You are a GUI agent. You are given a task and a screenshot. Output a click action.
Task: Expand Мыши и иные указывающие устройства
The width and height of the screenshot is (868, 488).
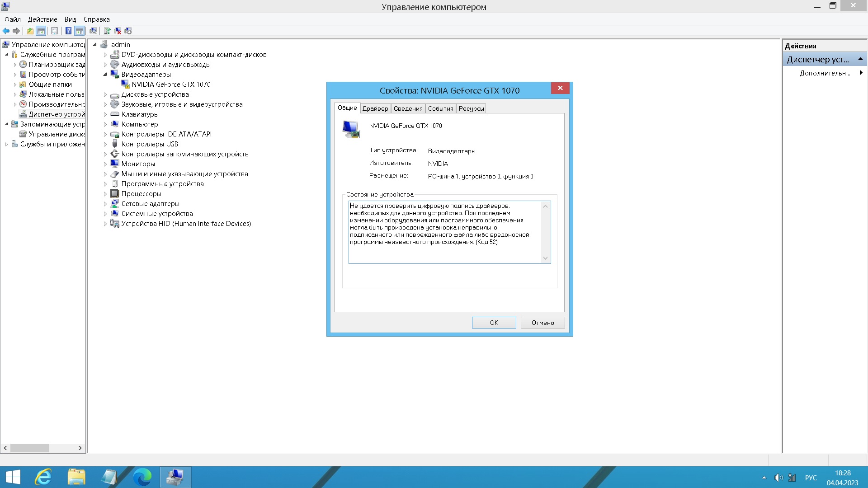coord(105,174)
